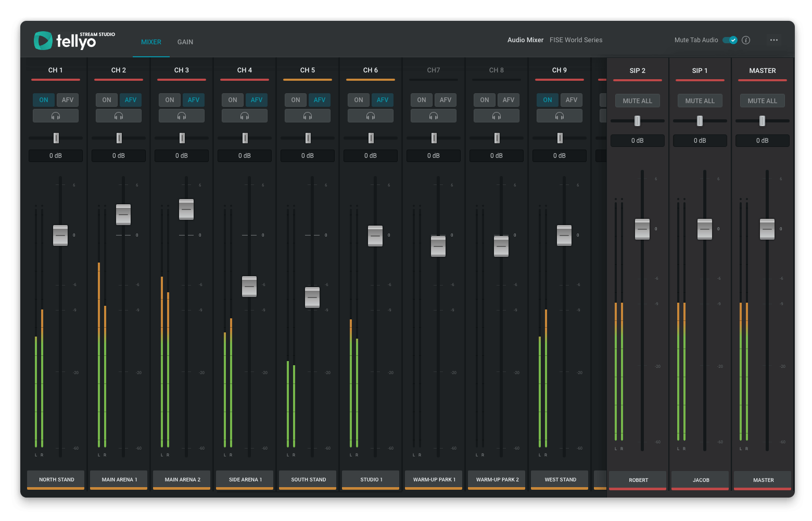Viewport: 812px width, 521px height.
Task: Select the MAIN ARENA 2 channel label
Action: pos(182,480)
